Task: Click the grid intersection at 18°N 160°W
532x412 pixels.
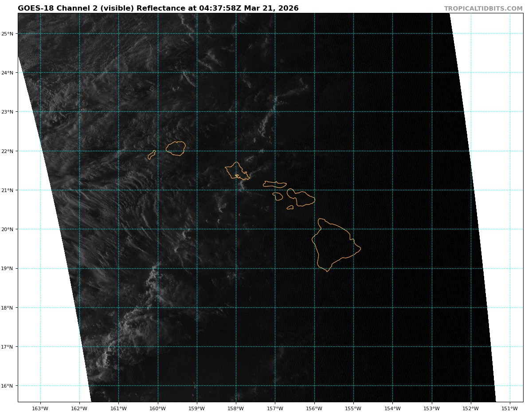Action: [x=158, y=307]
